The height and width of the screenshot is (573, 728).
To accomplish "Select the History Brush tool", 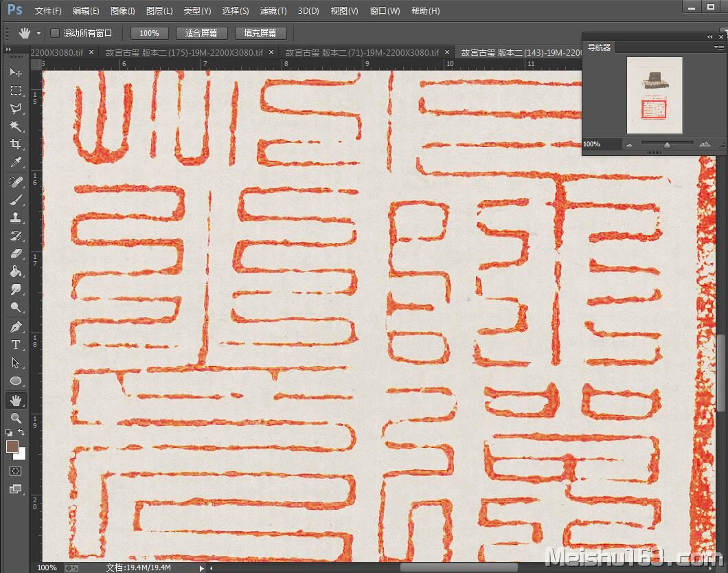I will [x=16, y=236].
